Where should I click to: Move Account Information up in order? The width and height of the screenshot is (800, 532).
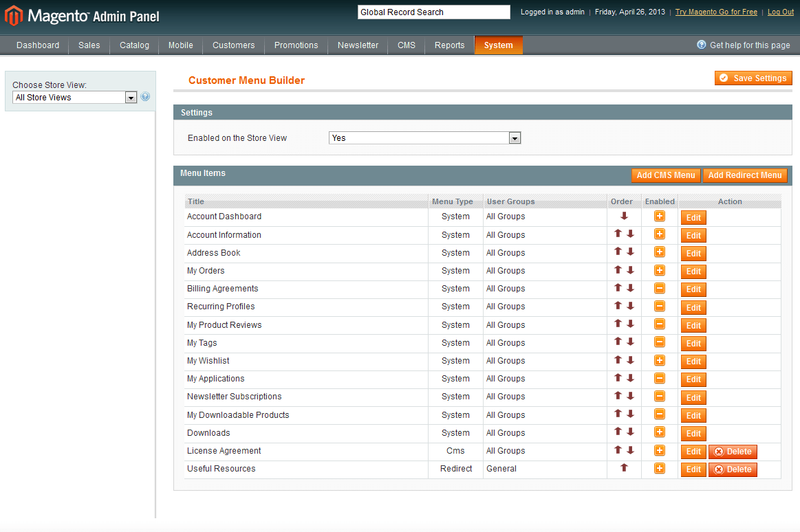[618, 234]
